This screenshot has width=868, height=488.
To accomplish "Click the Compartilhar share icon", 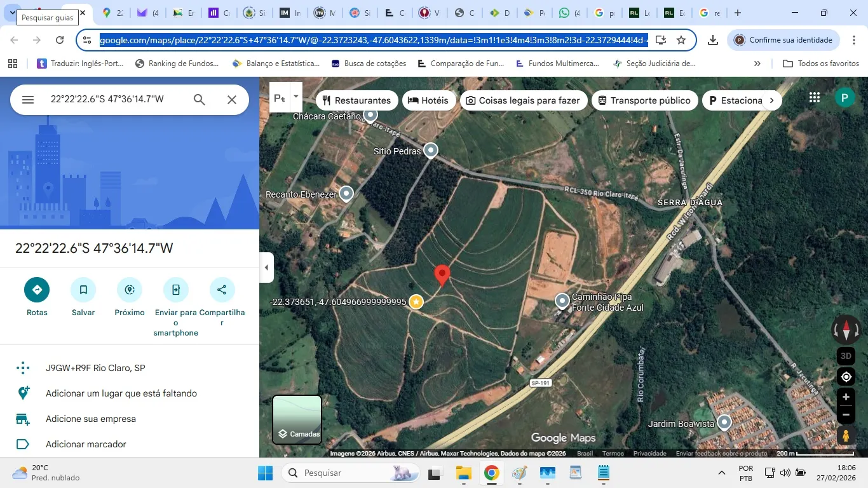I will click(222, 290).
